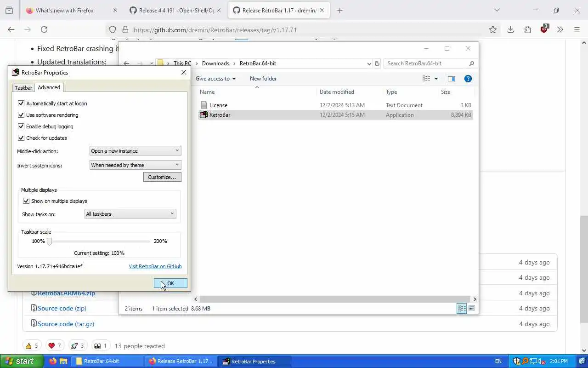Image resolution: width=588 pixels, height=368 pixels.
Task: Close the What's new with Firefox tab
Action: coord(115,10)
